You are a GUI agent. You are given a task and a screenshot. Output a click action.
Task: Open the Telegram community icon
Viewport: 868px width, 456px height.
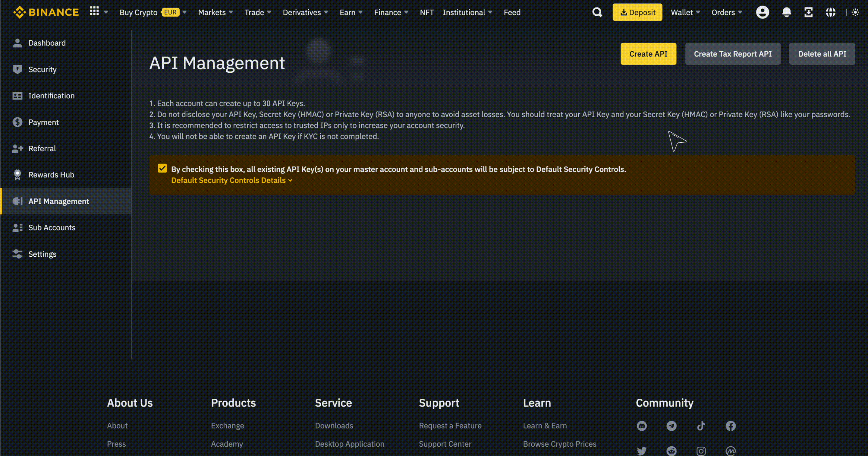tap(671, 426)
